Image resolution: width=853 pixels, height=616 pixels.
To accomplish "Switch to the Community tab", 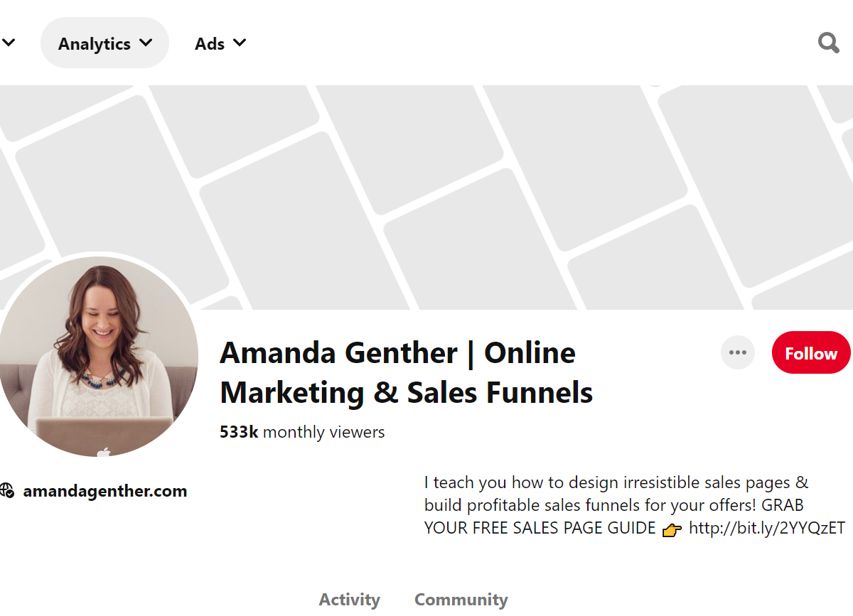I will click(461, 600).
